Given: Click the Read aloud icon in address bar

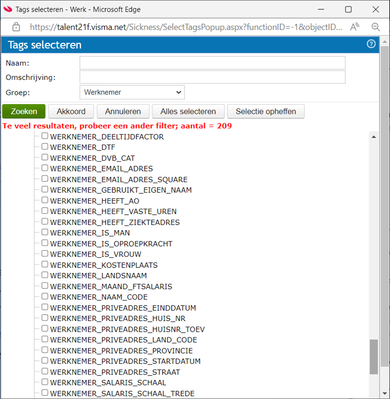Looking at the screenshot, I should click(x=354, y=27).
